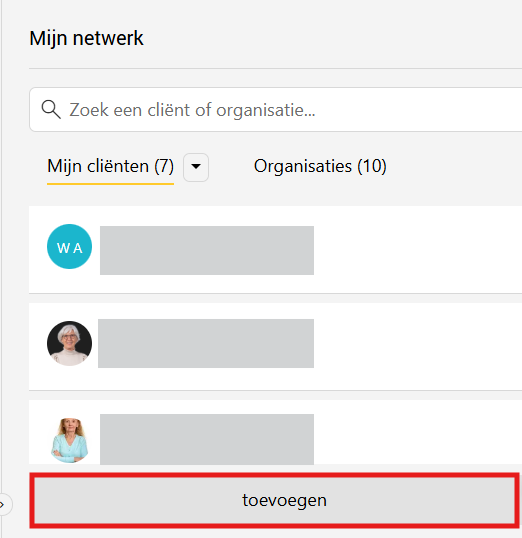Viewport: 522px width, 538px height.
Task: Select the second client row's empty area
Action: click(418, 347)
